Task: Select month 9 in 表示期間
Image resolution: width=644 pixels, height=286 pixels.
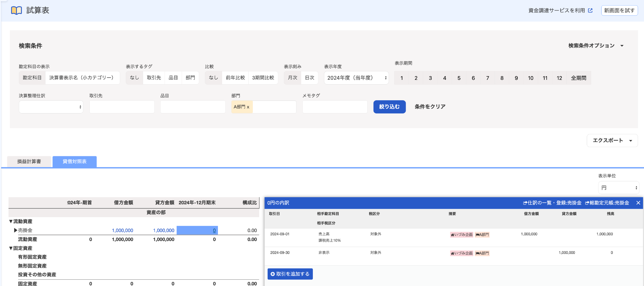Action: click(x=516, y=78)
